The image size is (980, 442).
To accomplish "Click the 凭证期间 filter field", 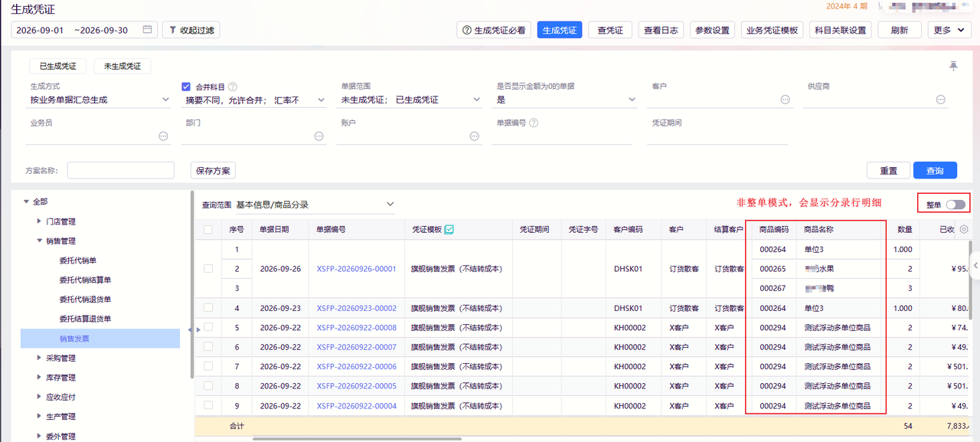I will click(717, 136).
